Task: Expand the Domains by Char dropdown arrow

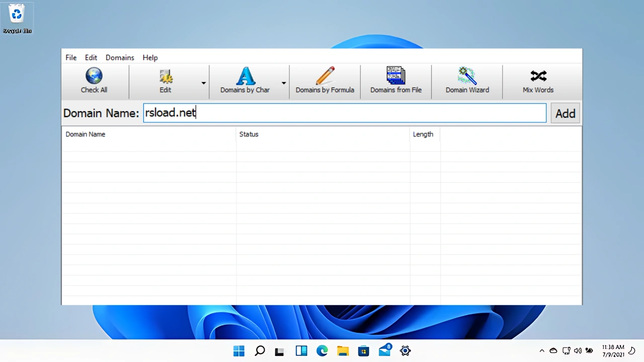Action: 284,83
